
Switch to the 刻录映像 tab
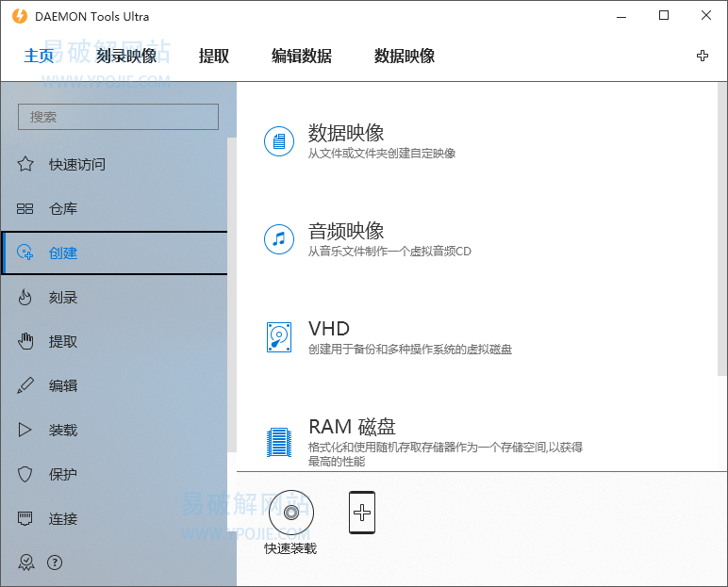point(126,57)
